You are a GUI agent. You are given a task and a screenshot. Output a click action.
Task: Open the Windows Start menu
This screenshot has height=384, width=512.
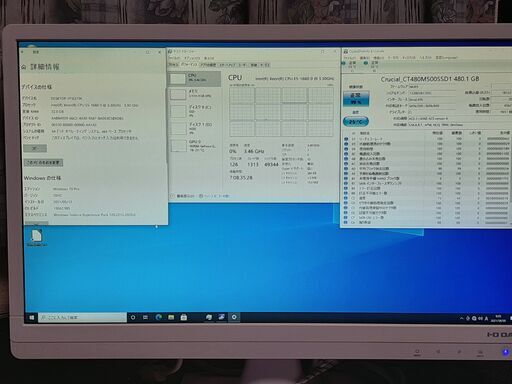pyautogui.click(x=31, y=318)
